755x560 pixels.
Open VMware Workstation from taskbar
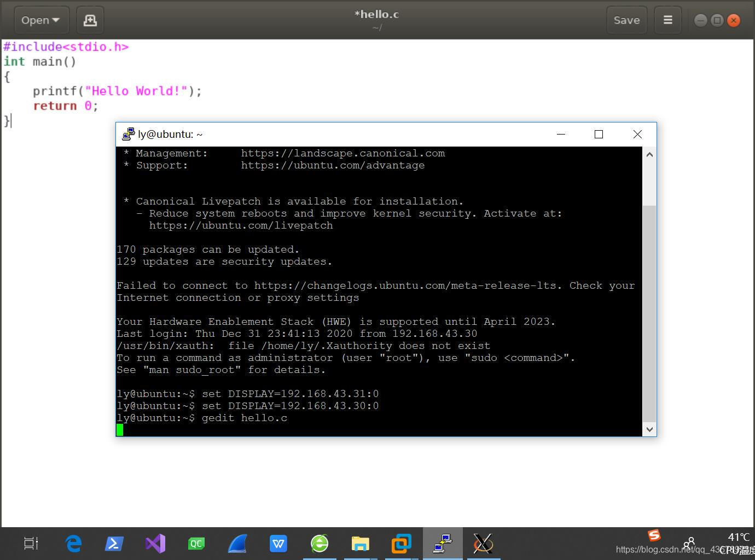[401, 544]
